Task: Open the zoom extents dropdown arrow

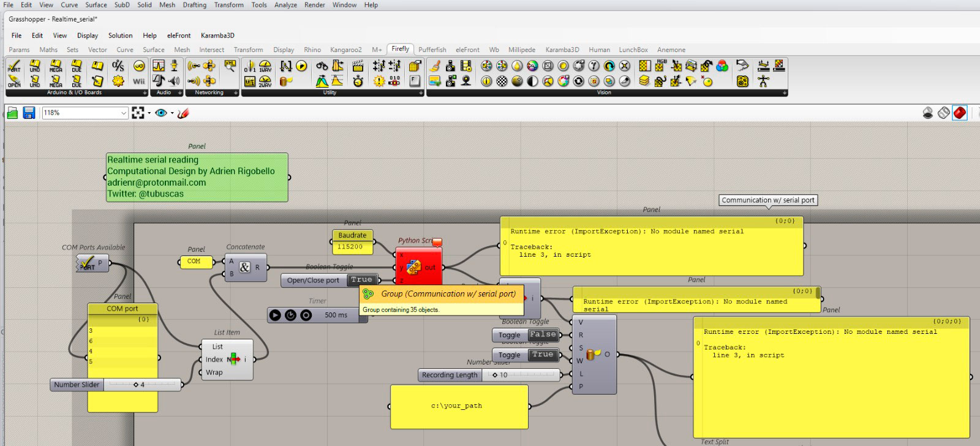Action: (149, 113)
